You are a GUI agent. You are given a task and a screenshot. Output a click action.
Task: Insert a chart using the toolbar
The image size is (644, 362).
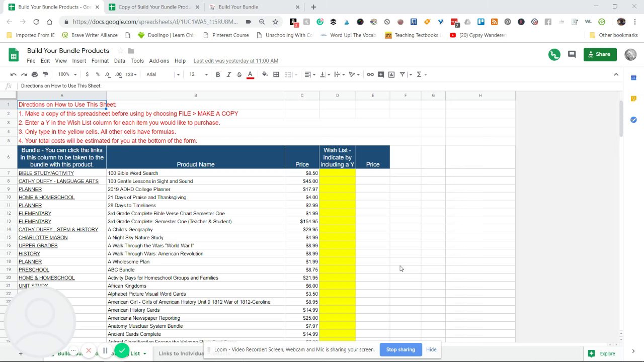[391, 74]
